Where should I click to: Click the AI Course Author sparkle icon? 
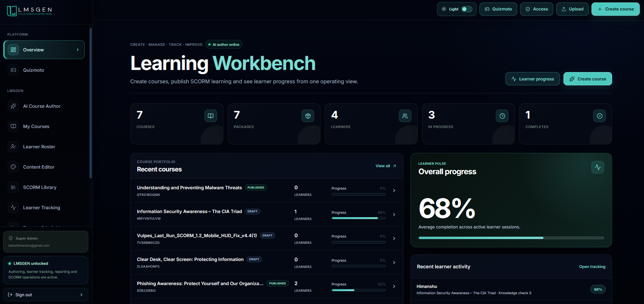(x=13, y=106)
